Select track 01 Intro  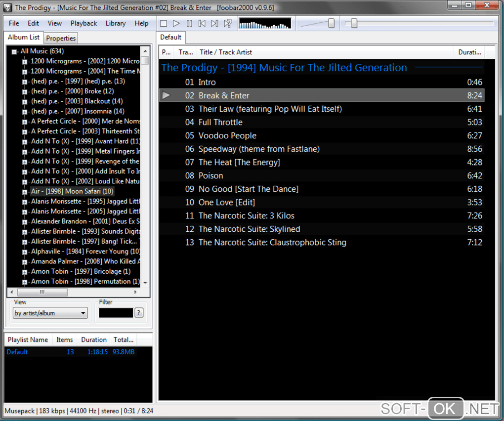(322, 82)
